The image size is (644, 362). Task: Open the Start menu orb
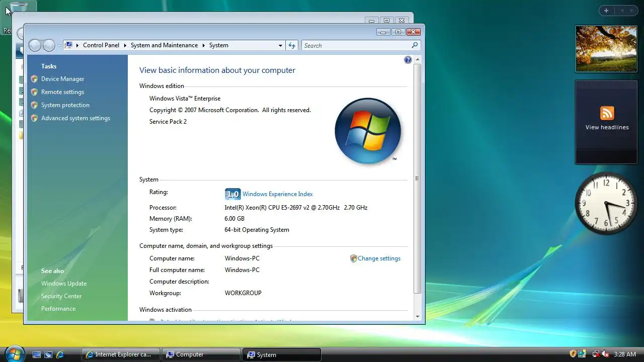tap(14, 353)
